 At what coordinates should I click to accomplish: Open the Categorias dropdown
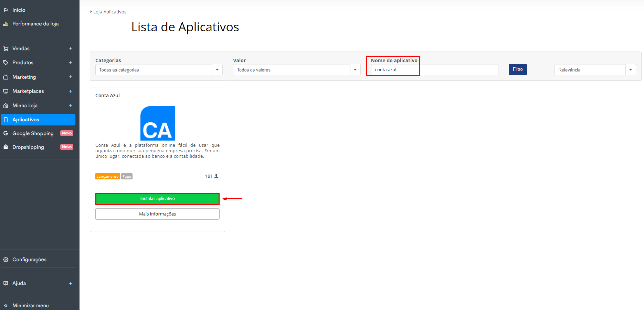[x=159, y=70]
